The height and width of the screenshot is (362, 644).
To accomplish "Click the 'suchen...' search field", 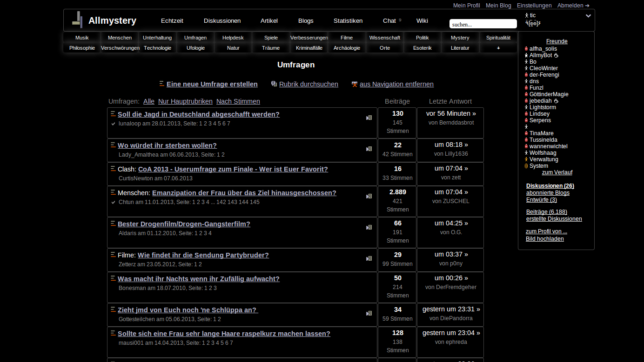I will pos(483,24).
